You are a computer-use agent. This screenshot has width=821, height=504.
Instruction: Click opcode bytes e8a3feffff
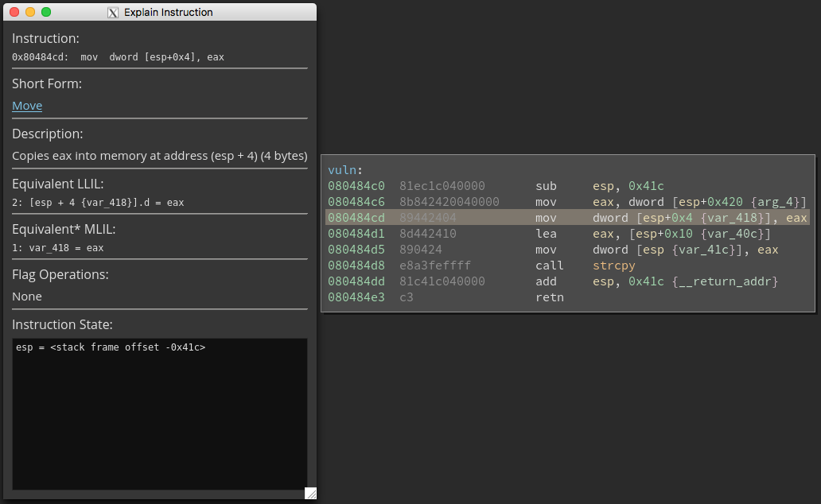click(x=435, y=266)
